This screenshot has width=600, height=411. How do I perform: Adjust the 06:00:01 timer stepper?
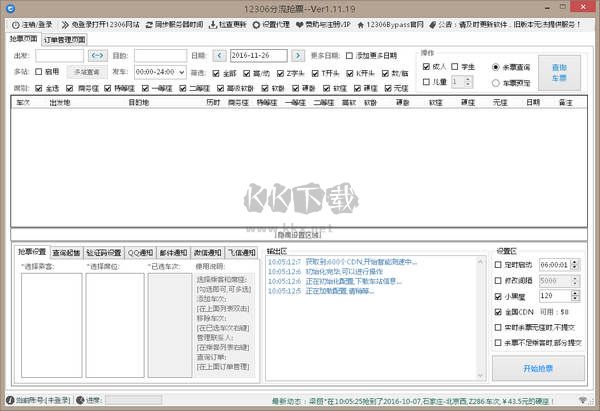pyautogui.click(x=575, y=264)
